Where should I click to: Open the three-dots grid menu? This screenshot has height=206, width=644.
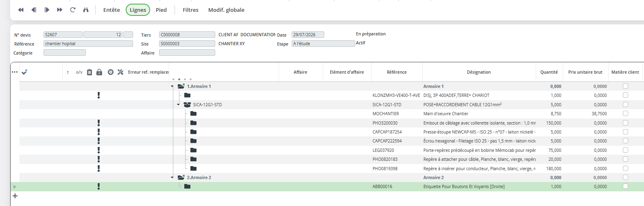[x=15, y=72]
